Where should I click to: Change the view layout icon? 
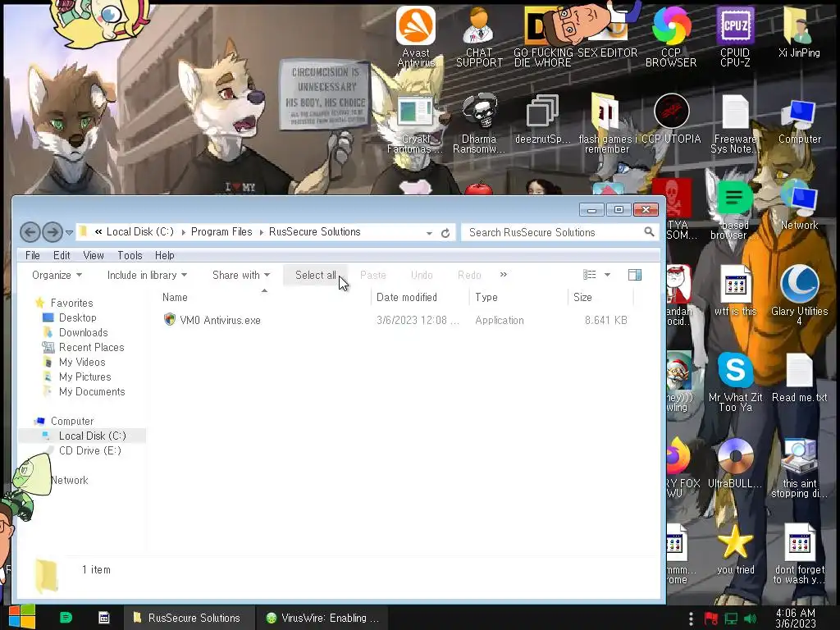pyautogui.click(x=589, y=275)
